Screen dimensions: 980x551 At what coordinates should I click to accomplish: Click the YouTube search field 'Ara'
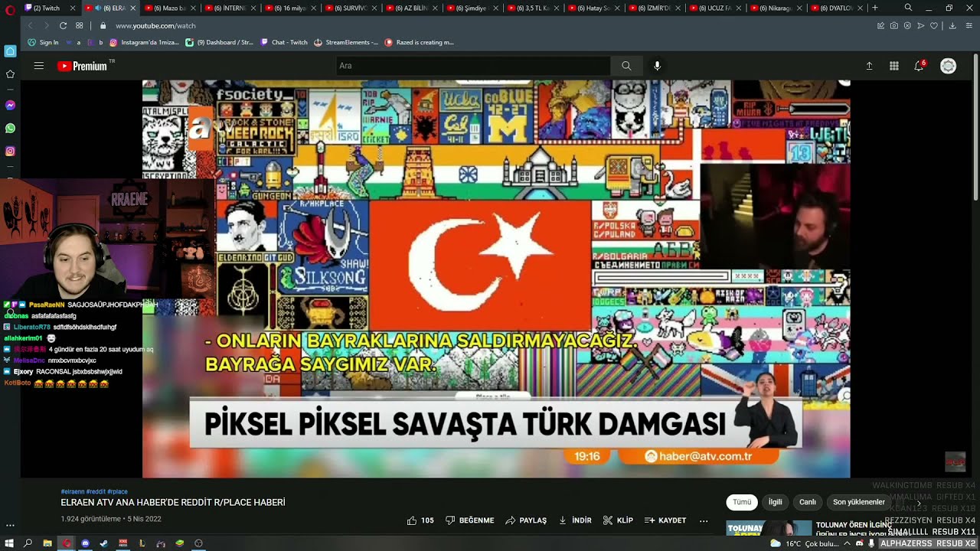(473, 66)
